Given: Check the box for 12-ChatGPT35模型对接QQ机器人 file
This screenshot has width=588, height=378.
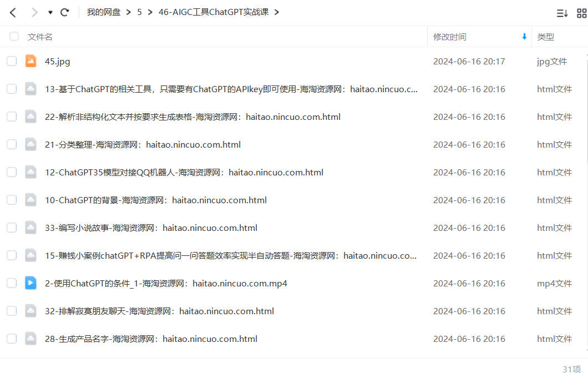Looking at the screenshot, I should 12,172.
